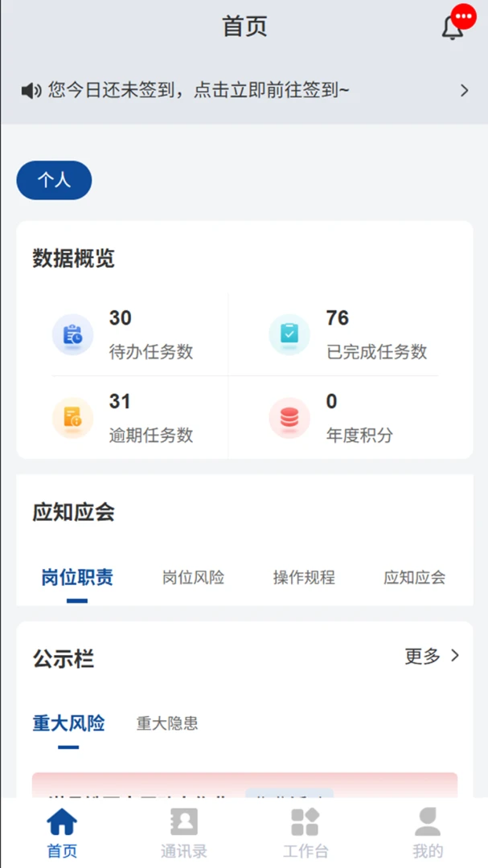Open the 工作台 workbench icon
Screen dimensions: 488x868
click(x=306, y=822)
